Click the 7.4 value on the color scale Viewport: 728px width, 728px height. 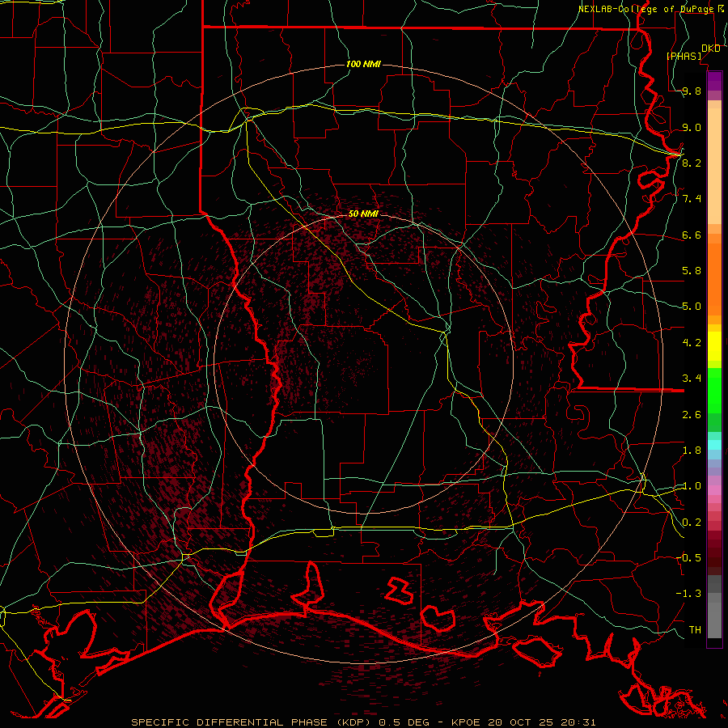(x=692, y=199)
